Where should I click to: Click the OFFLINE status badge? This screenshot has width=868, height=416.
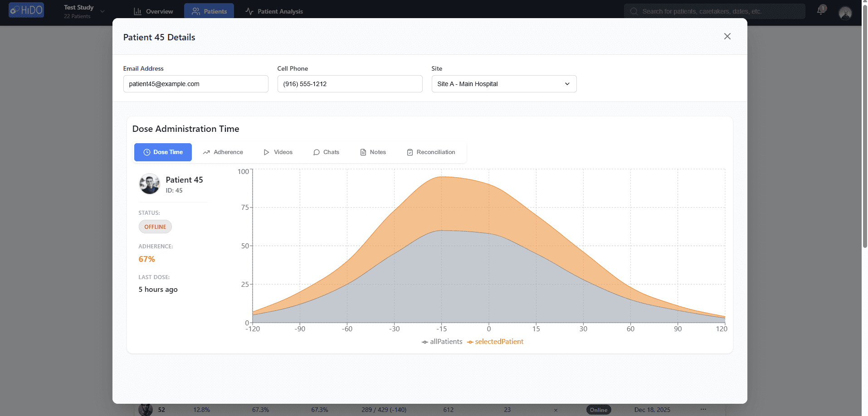tap(155, 227)
